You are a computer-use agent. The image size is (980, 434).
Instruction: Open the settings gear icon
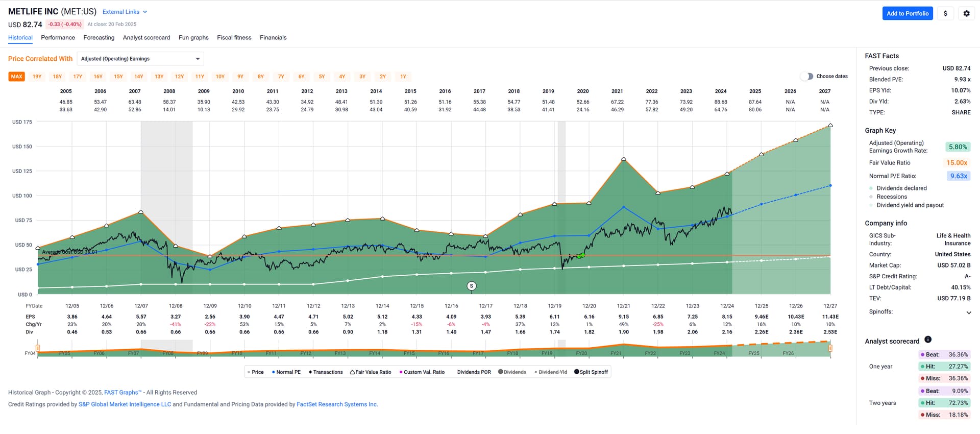[966, 14]
